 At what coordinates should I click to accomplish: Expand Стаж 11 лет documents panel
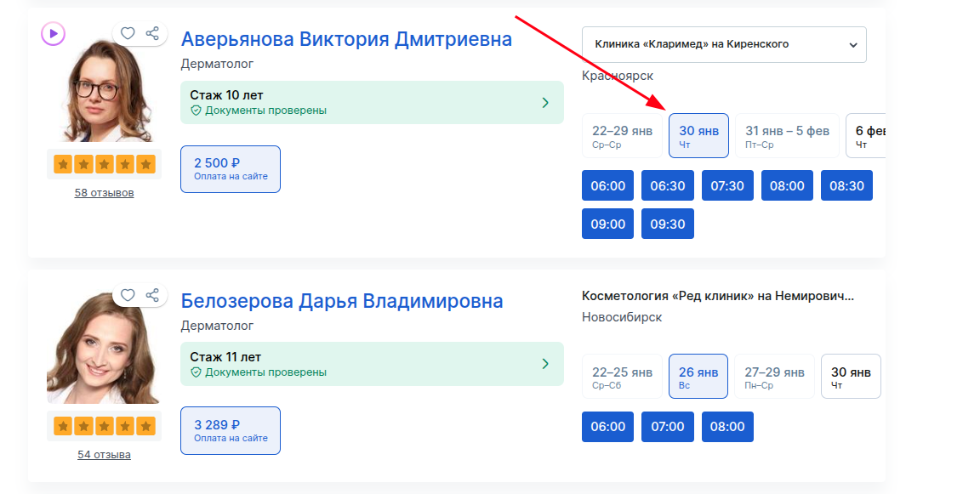coord(372,364)
